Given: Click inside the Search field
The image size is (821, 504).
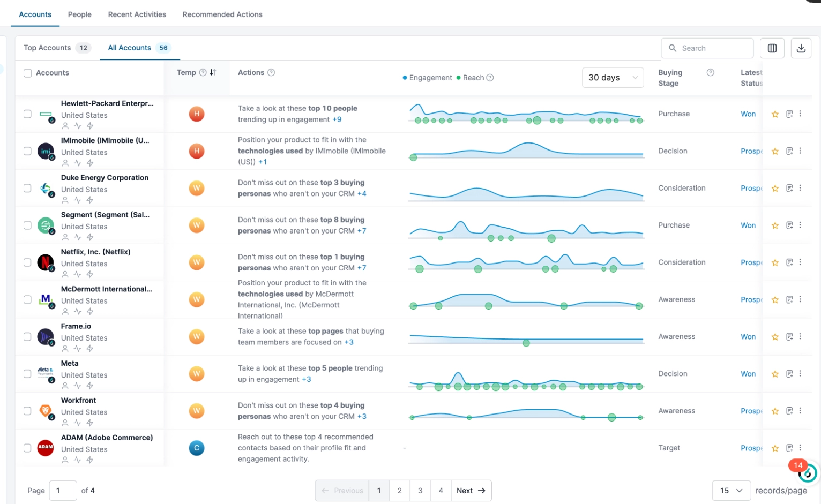Looking at the screenshot, I should [x=707, y=48].
